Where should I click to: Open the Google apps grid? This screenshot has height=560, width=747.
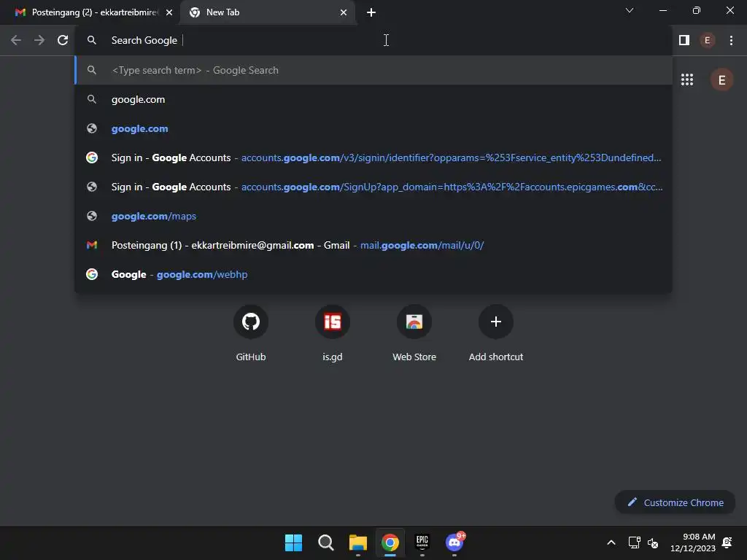click(x=687, y=79)
